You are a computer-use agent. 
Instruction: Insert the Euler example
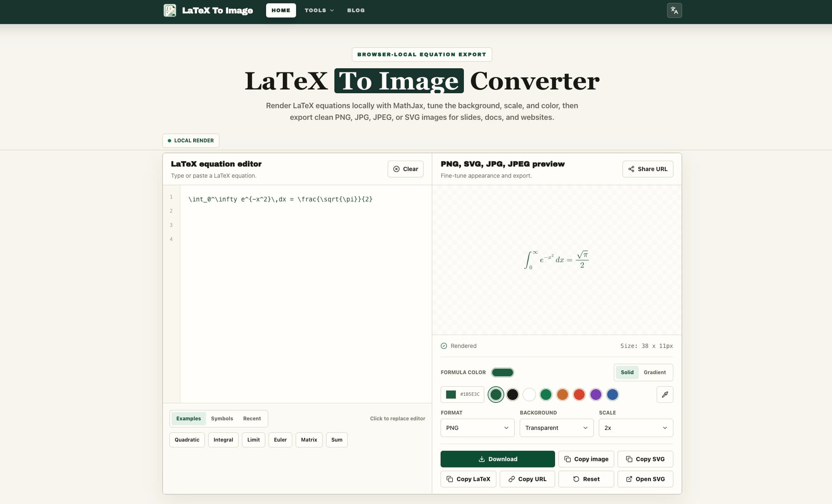(x=280, y=440)
